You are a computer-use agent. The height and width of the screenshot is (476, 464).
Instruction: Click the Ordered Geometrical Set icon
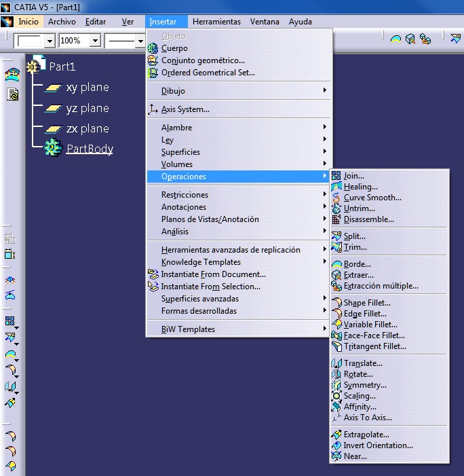click(x=153, y=73)
